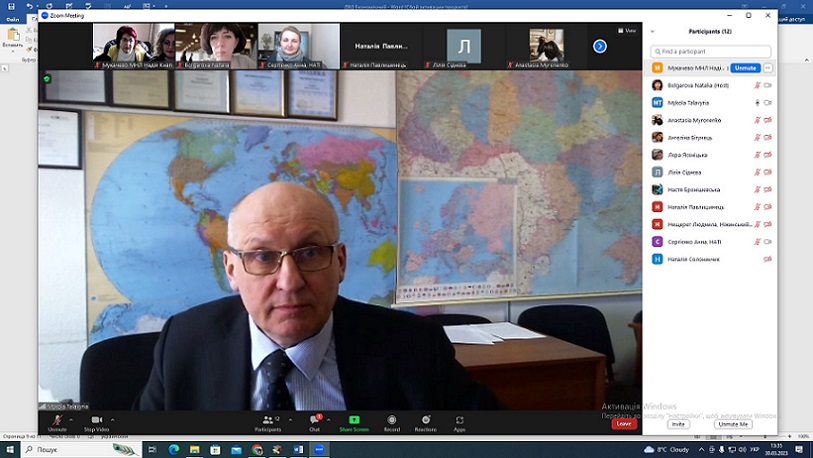
Task: Collapse Participants panel with top chevron
Action: click(652, 31)
